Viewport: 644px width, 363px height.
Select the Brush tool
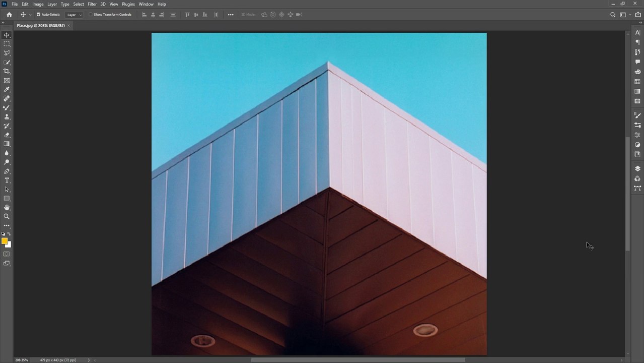pyautogui.click(x=7, y=107)
